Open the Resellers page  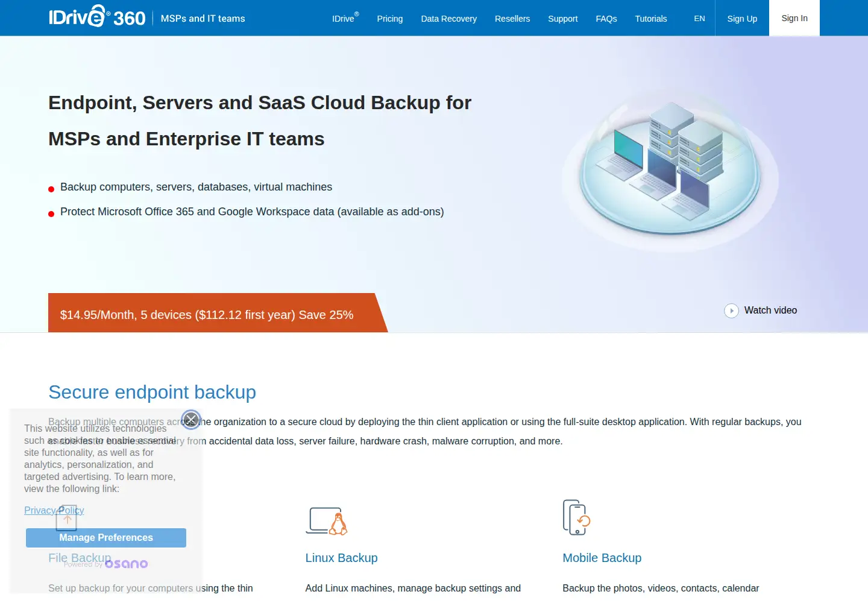tap(512, 19)
